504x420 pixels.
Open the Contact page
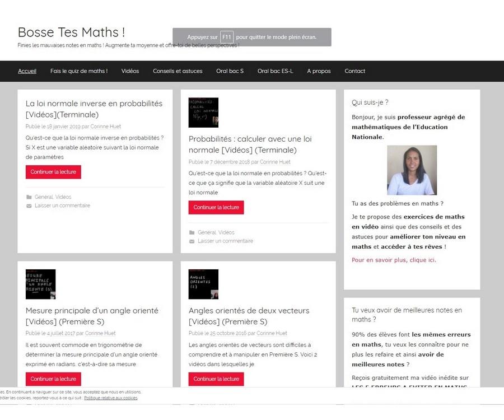(x=354, y=71)
